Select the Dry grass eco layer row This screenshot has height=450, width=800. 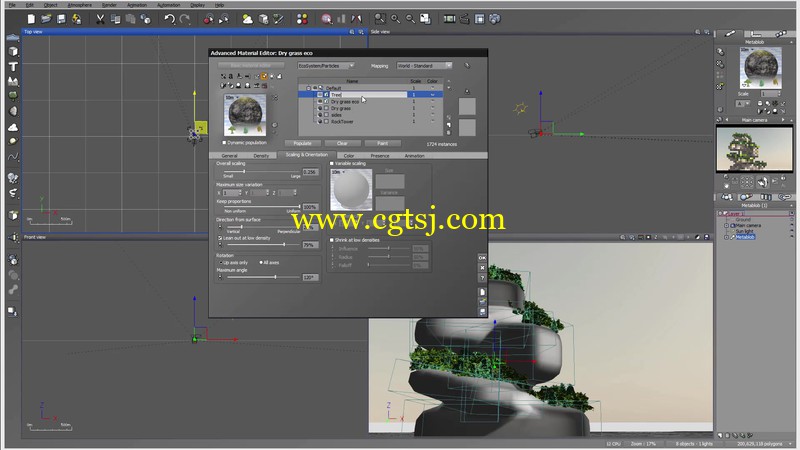[370, 102]
